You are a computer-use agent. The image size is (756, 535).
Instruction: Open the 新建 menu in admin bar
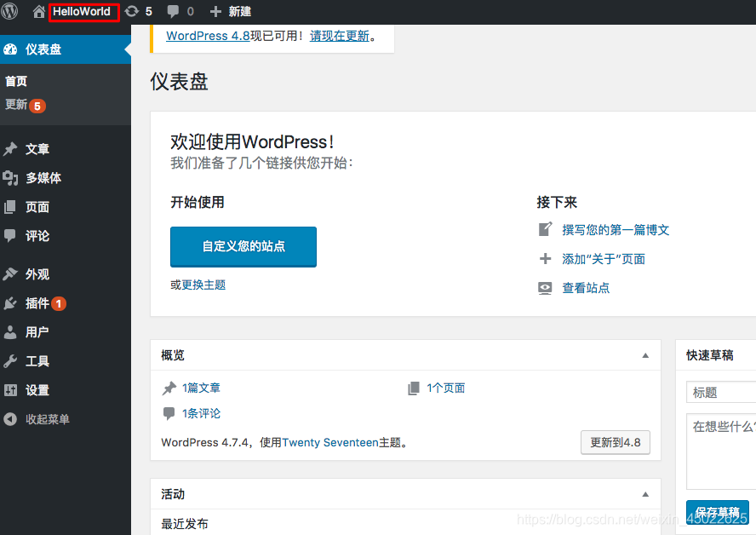(239, 12)
